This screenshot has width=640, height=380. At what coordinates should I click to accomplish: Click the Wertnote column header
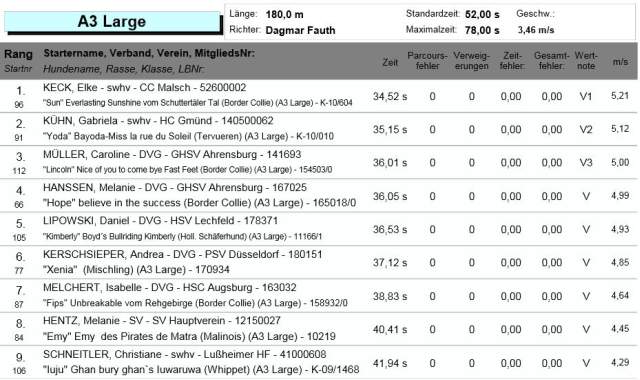coord(586,61)
